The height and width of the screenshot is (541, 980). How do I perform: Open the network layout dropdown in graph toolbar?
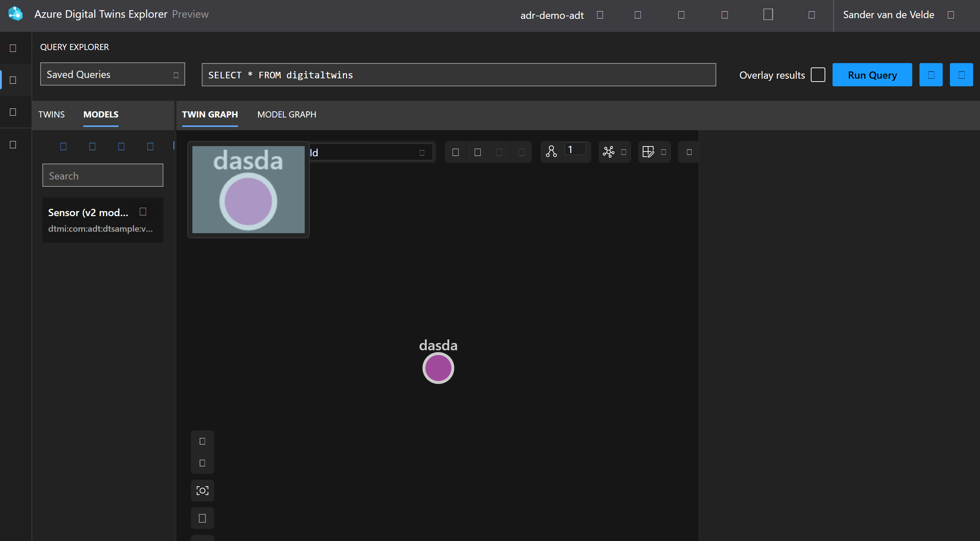615,152
